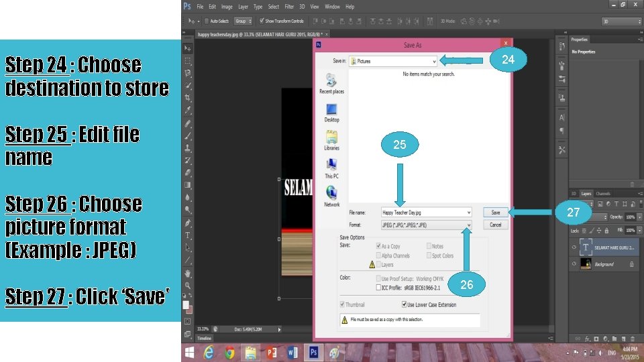Toggle the As a Copy checkbox
The height and width of the screenshot is (362, 644).
[x=378, y=246]
